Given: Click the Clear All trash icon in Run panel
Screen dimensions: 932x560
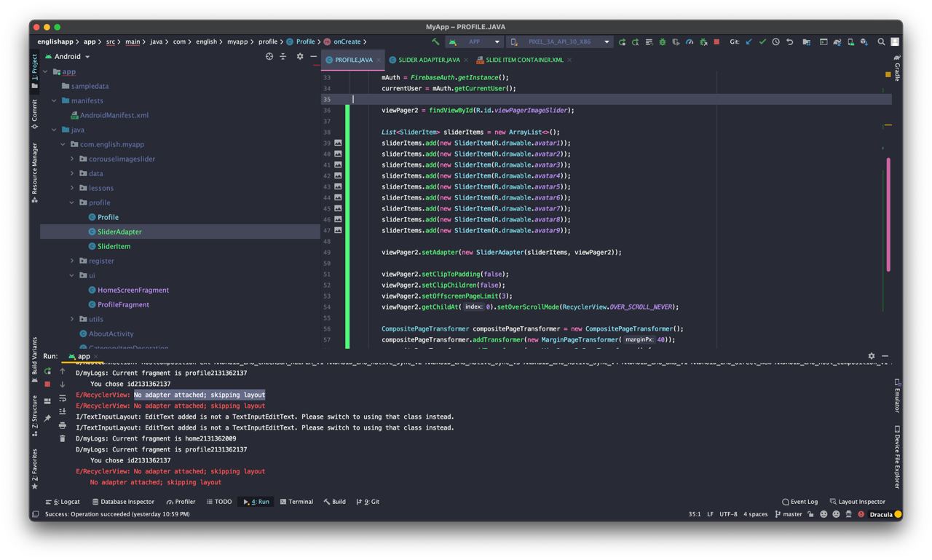Looking at the screenshot, I should (x=63, y=438).
